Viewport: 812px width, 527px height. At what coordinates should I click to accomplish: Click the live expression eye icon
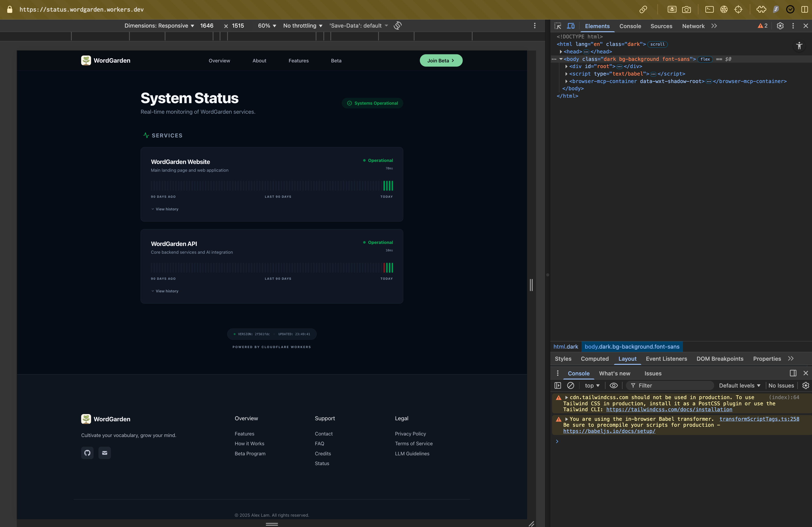614,385
